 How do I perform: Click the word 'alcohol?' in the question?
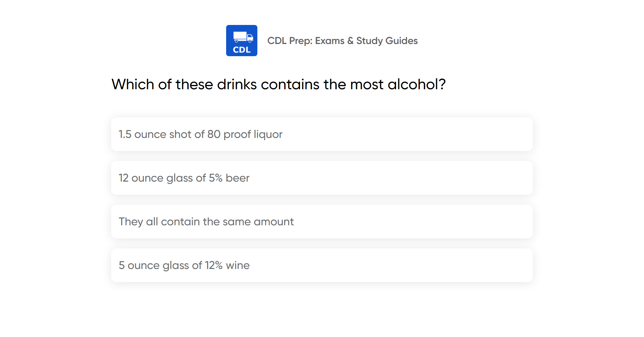coord(416,84)
